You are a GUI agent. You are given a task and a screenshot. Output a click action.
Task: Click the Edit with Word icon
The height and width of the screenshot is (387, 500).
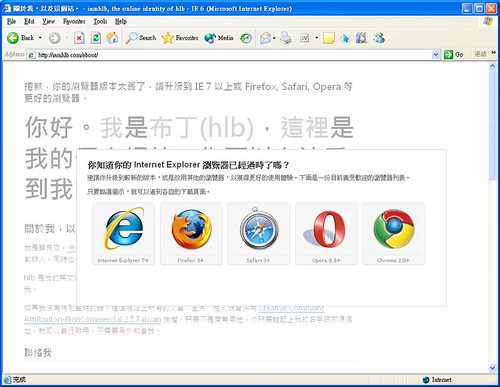305,38
